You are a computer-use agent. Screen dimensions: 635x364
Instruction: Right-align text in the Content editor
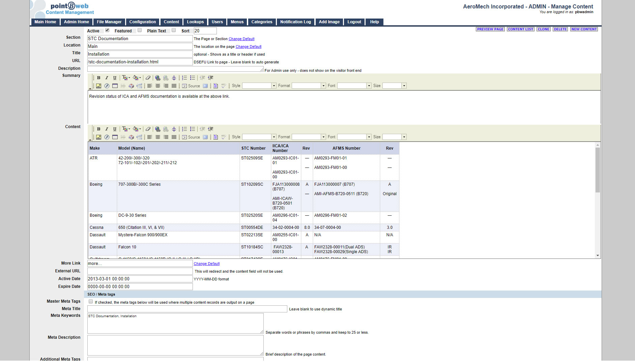(x=166, y=137)
